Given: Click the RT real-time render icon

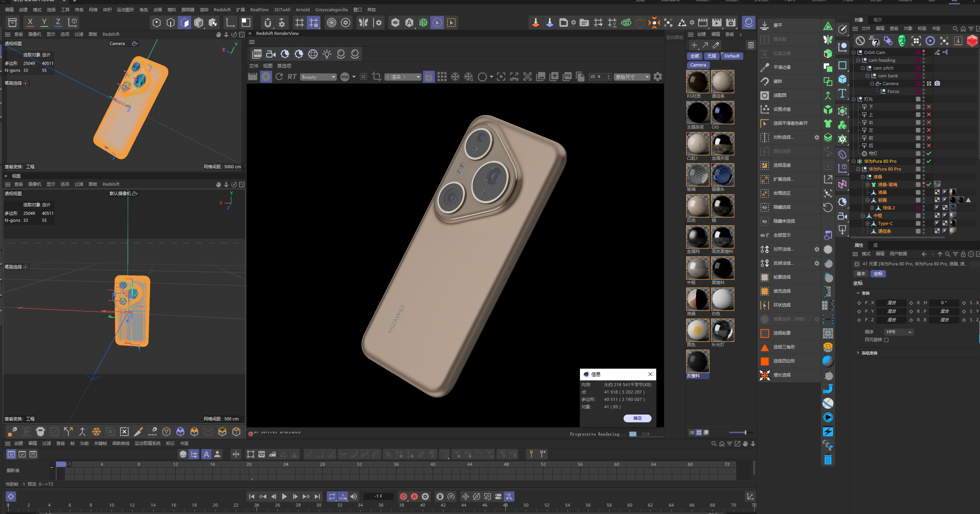Looking at the screenshot, I should pos(292,77).
